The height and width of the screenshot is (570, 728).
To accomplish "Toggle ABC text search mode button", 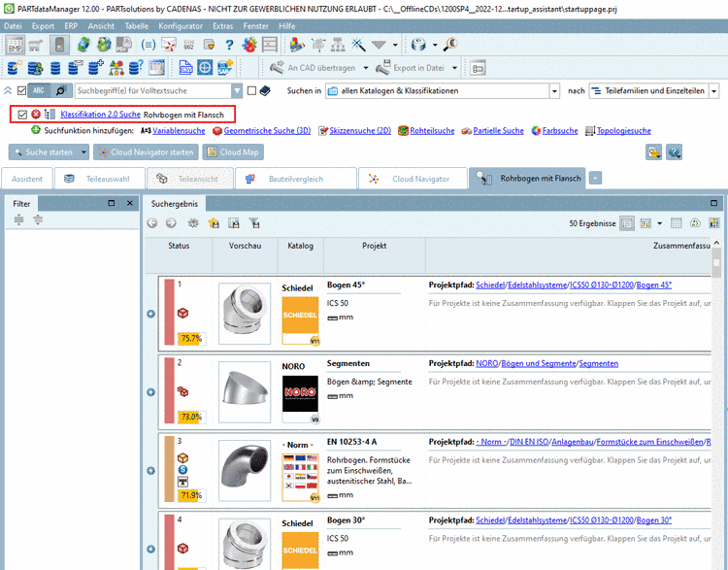I will 39,90.
